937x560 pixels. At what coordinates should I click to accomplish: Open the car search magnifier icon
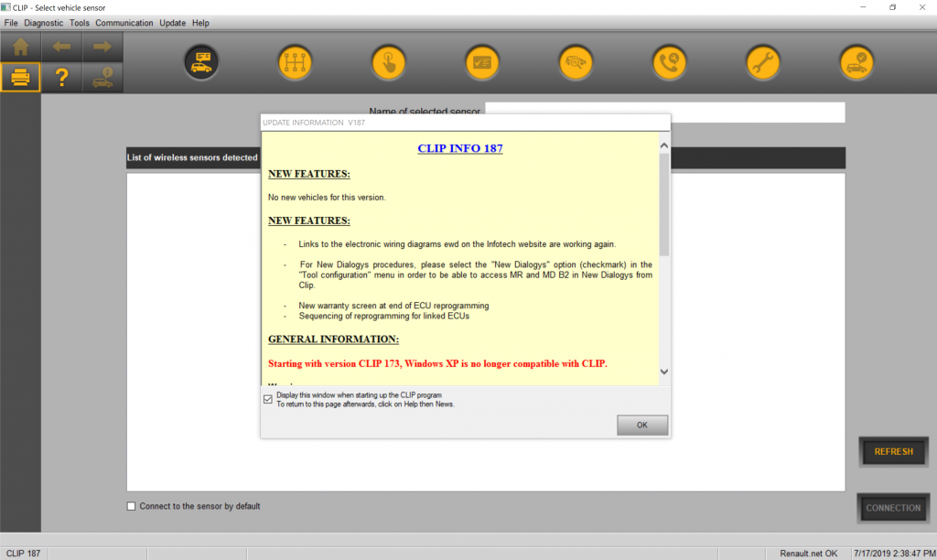[x=576, y=62]
